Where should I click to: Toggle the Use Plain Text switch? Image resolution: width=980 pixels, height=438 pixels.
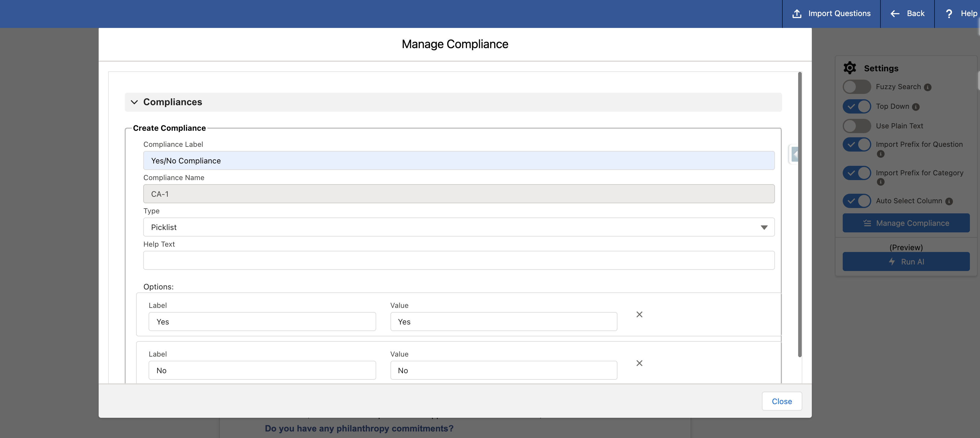point(856,126)
